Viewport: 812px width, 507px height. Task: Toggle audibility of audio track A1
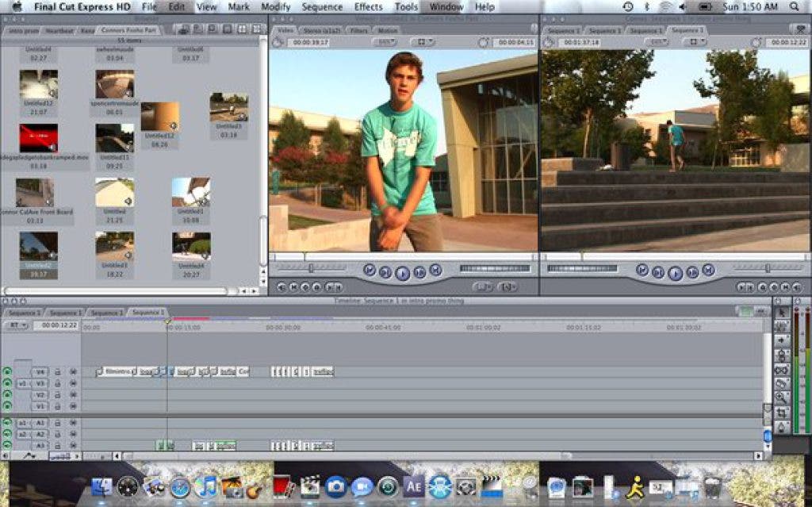[x=7, y=423]
